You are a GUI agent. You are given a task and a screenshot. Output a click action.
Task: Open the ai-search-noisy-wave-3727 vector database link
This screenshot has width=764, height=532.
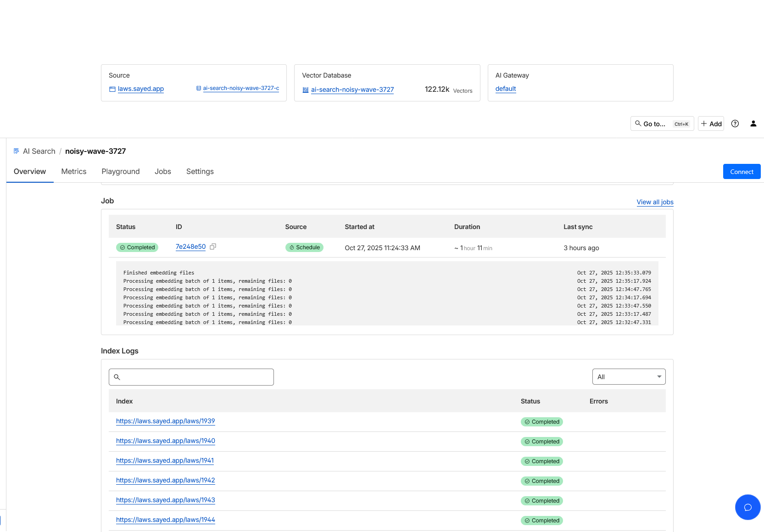(x=352, y=90)
